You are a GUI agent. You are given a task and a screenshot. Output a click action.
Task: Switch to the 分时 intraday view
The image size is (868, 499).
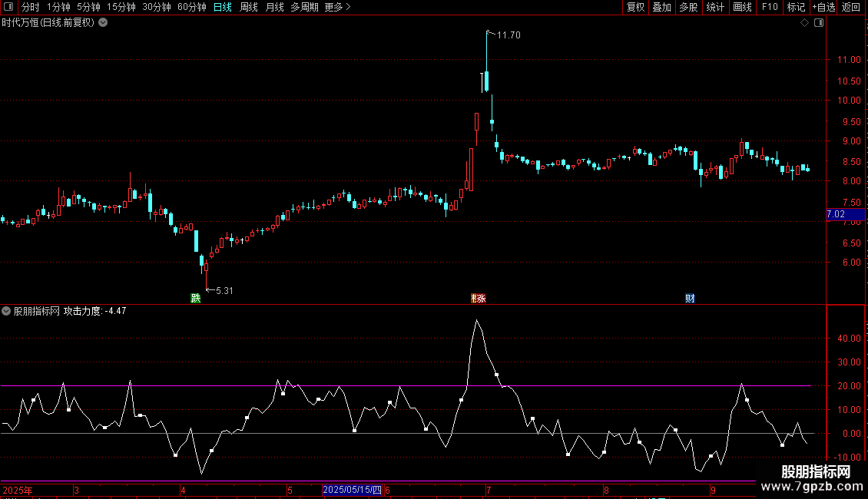point(31,7)
